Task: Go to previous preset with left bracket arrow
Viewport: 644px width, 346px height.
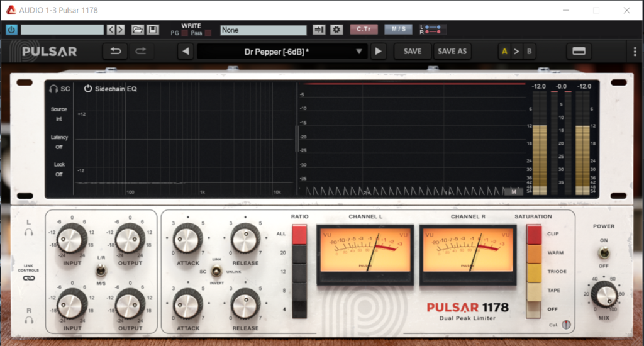Action: coord(111,30)
